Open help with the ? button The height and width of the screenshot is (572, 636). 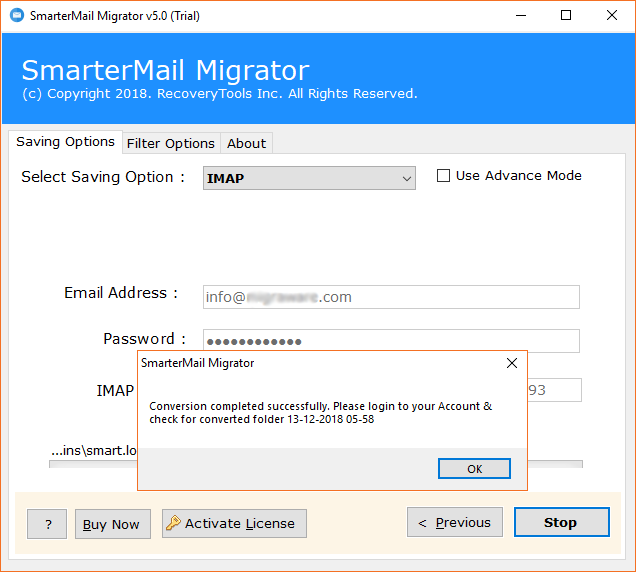pyautogui.click(x=47, y=524)
